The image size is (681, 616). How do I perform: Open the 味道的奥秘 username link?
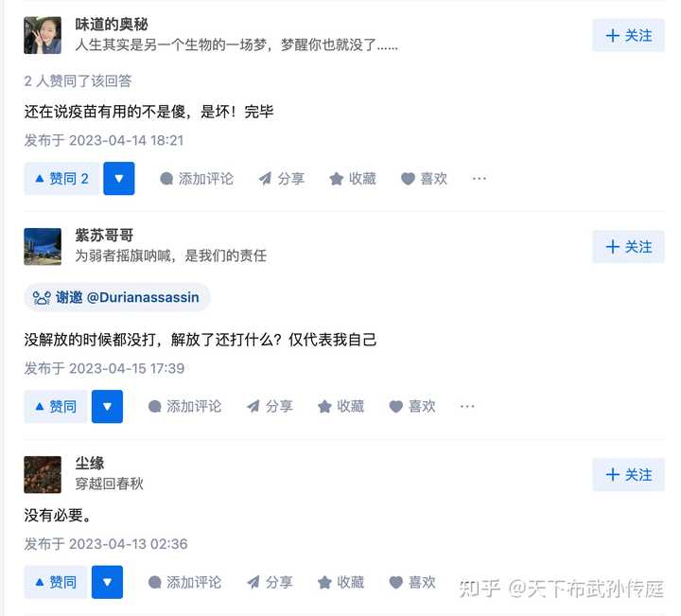pyautogui.click(x=112, y=25)
